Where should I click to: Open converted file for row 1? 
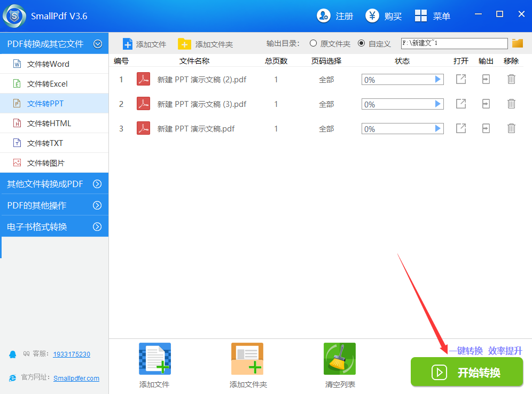(461, 79)
